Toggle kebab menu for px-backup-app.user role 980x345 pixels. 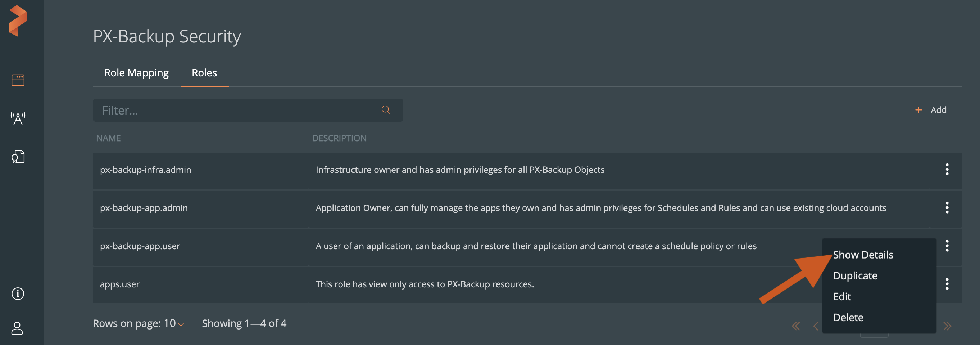pyautogui.click(x=947, y=246)
